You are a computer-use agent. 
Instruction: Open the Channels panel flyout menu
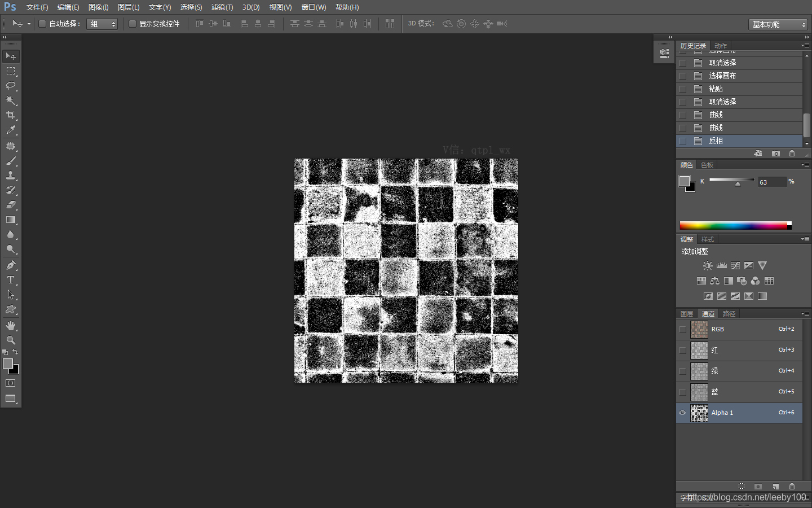click(x=805, y=313)
